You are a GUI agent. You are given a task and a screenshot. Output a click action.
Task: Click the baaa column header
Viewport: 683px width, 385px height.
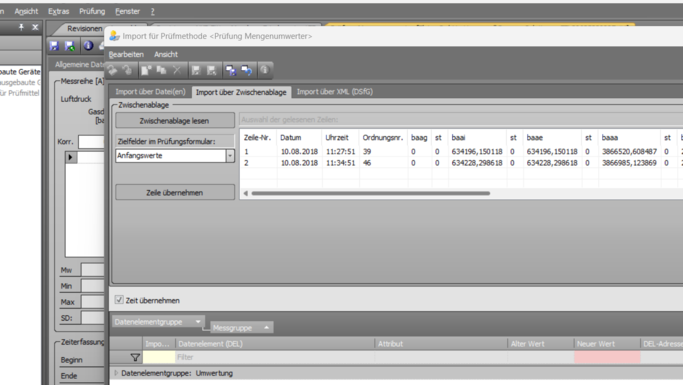point(629,138)
